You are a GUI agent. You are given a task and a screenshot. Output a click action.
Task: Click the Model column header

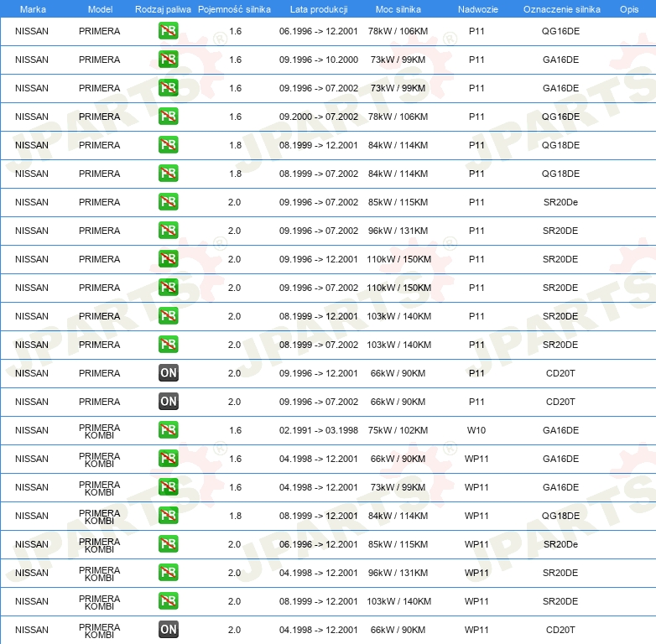100,9
